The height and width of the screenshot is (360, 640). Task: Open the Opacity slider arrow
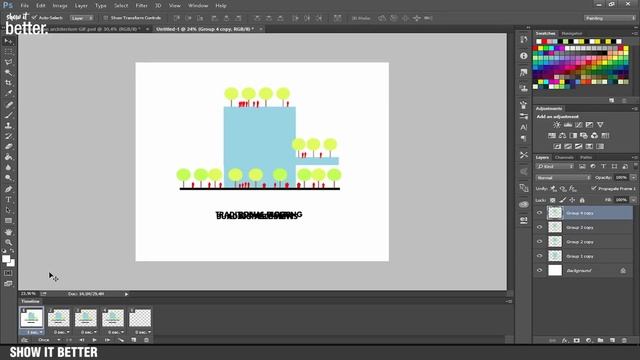click(x=633, y=178)
